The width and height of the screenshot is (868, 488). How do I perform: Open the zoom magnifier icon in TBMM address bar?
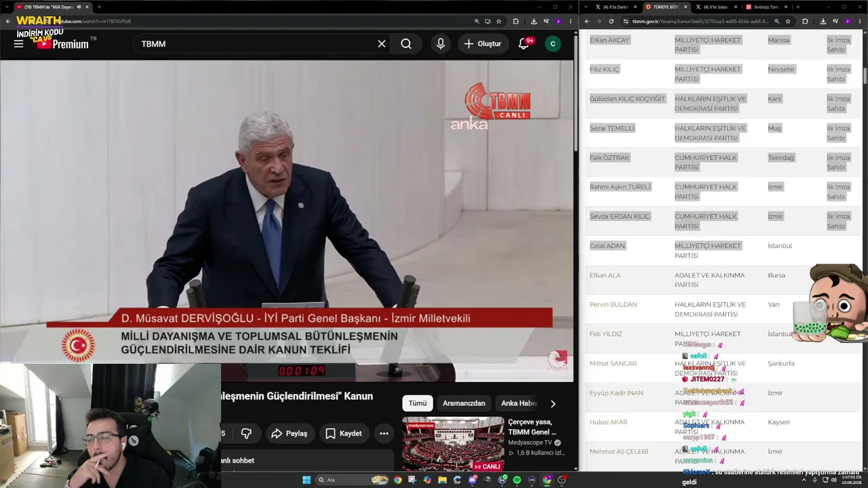tap(776, 21)
